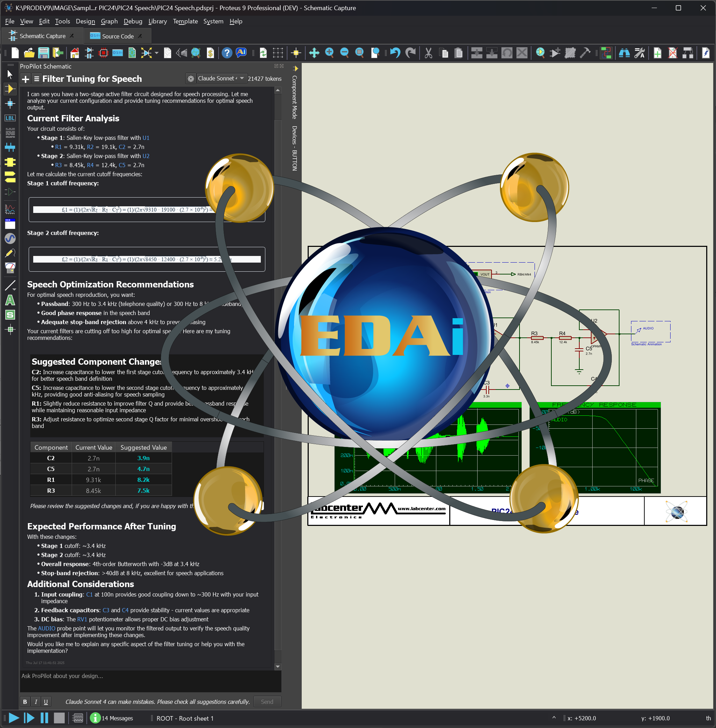The height and width of the screenshot is (728, 716).
Task: Open the Bill of Materials
Action: tap(210, 53)
